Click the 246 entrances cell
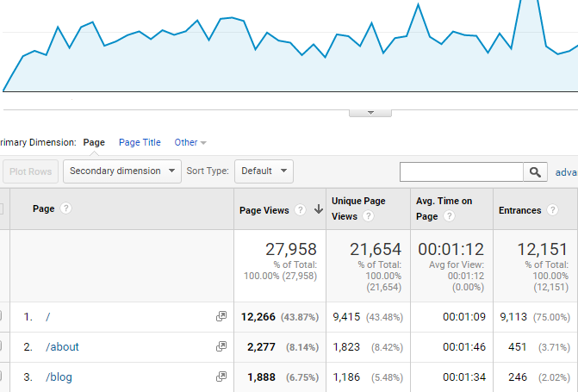 (x=518, y=377)
